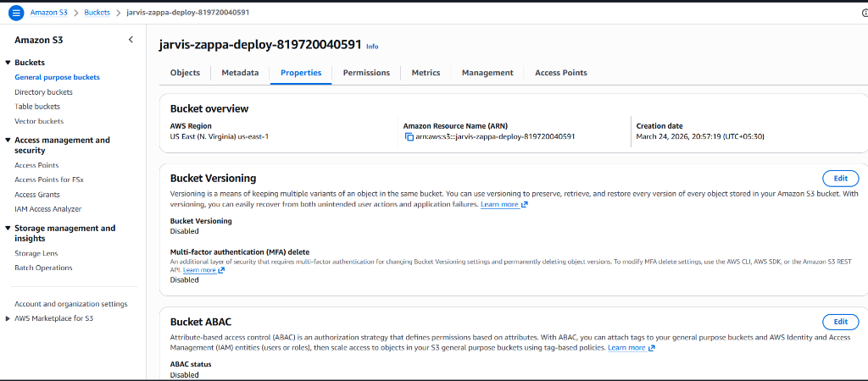Collapse the Amazon S3 sidebar chevron
Image resolution: width=868 pixels, height=381 pixels.
131,39
